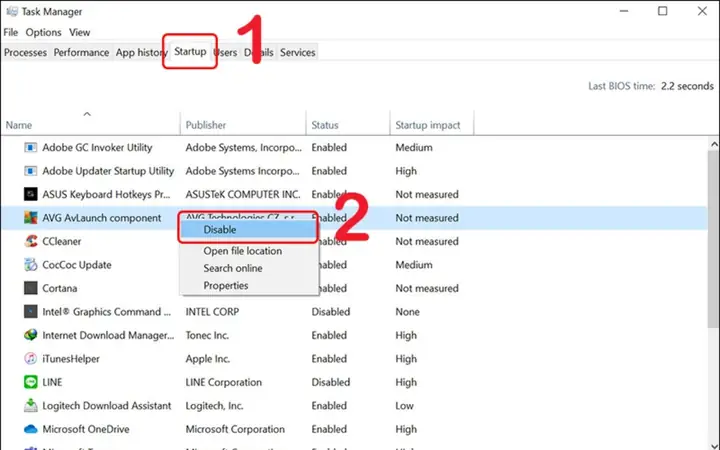Image resolution: width=720 pixels, height=450 pixels.
Task: Click the CCleaner icon
Action: (30, 241)
